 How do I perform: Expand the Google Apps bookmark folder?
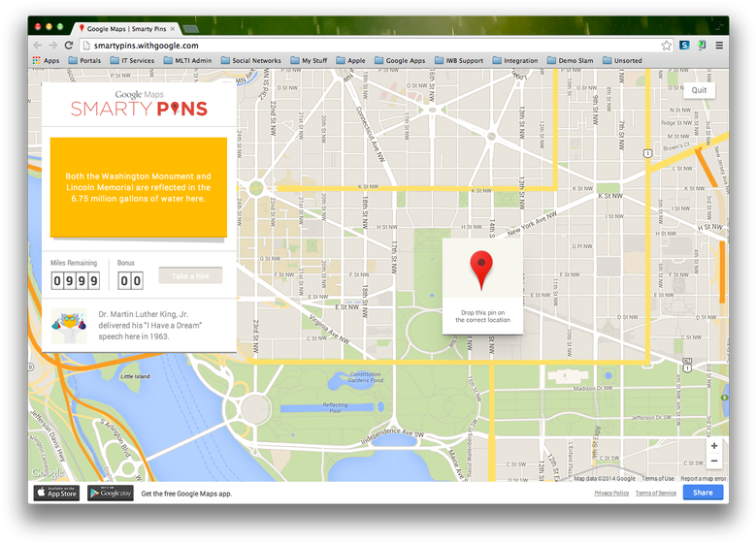[400, 60]
